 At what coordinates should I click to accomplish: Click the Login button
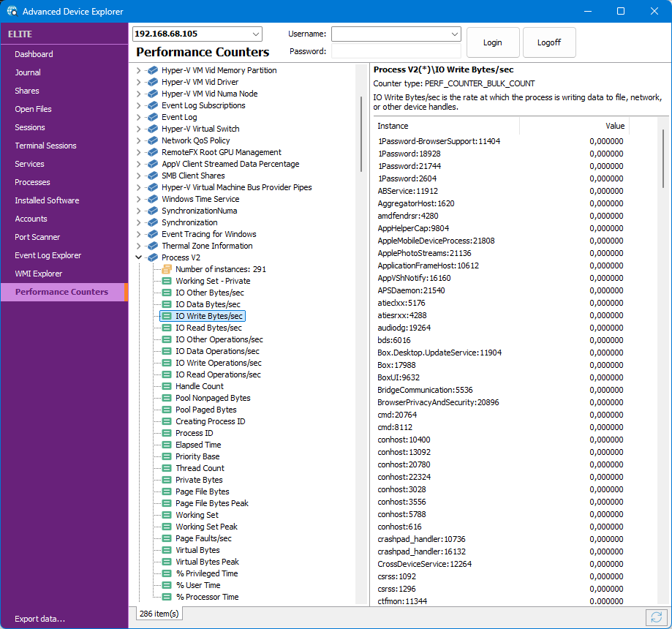493,42
